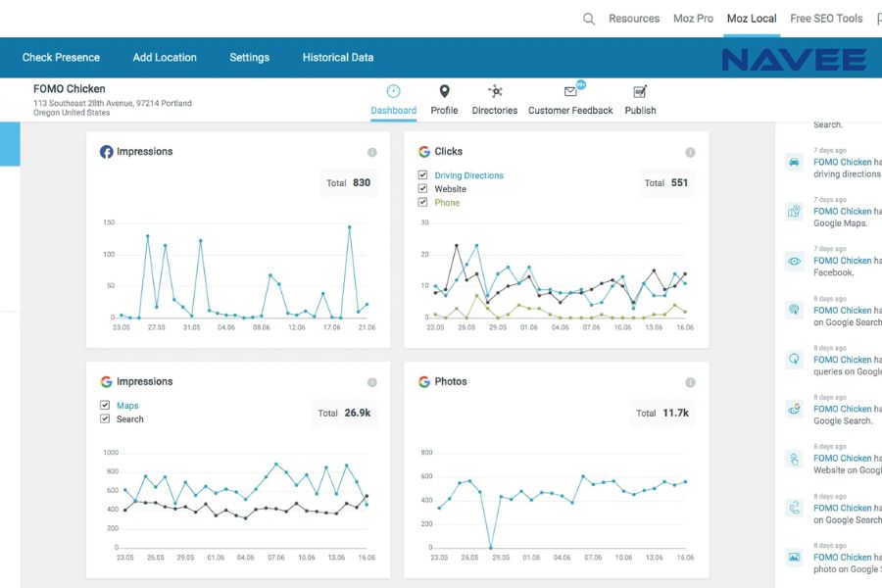Viewport: 882px width, 588px height.
Task: Toggle the Search checkbox in Impressions
Action: (105, 418)
